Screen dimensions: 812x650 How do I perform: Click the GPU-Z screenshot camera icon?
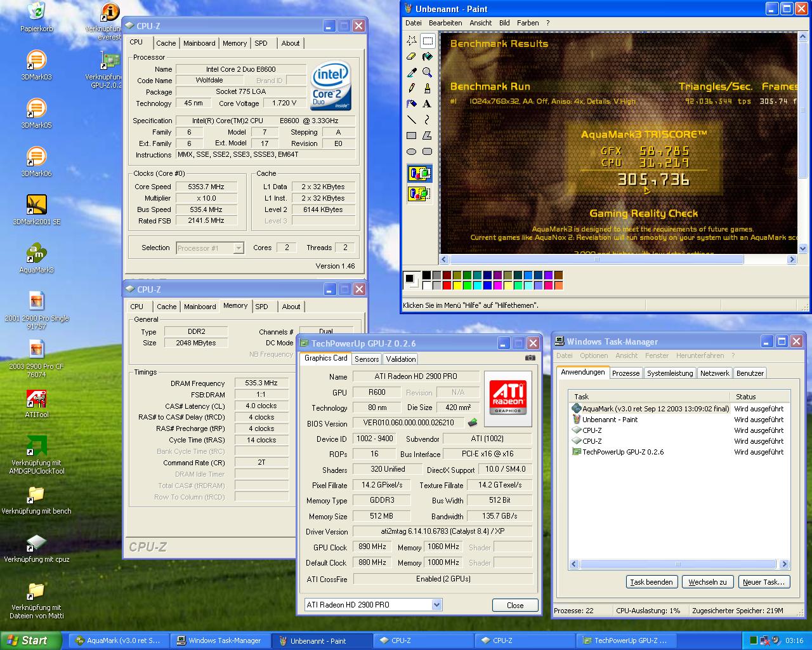(530, 358)
